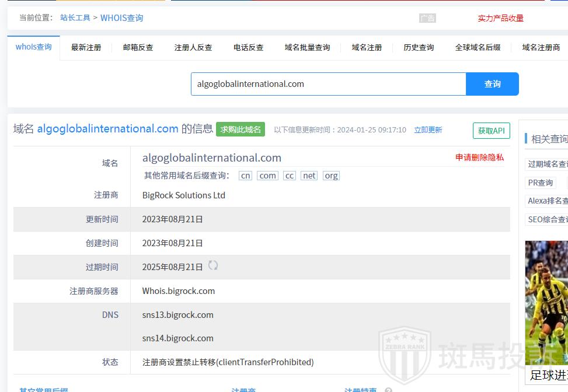Image resolution: width=568 pixels, height=392 pixels.
Task: Select the org domain suffix
Action: 331,176
